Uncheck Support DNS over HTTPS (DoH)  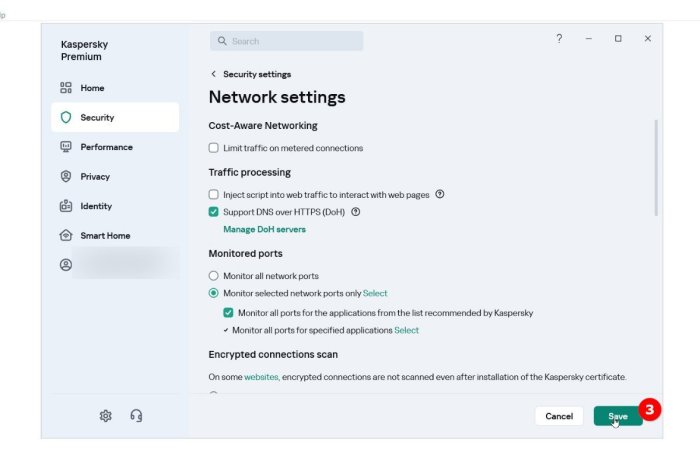click(213, 212)
